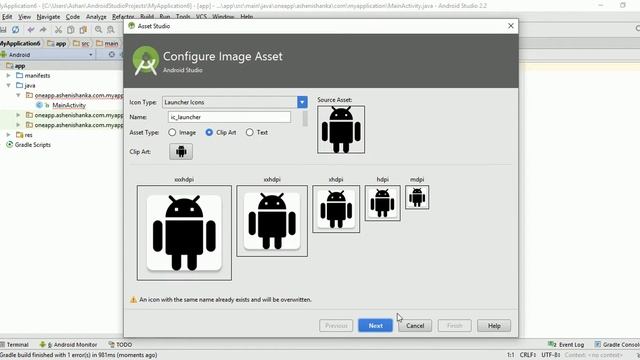Click the MainActivity class icon
Screen dimensions: 640x360
point(39,105)
